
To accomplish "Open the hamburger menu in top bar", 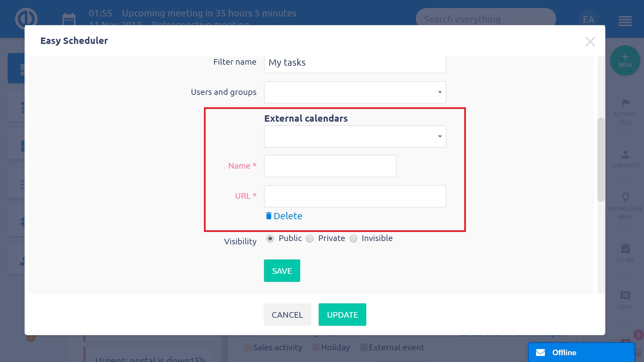I will pyautogui.click(x=625, y=21).
